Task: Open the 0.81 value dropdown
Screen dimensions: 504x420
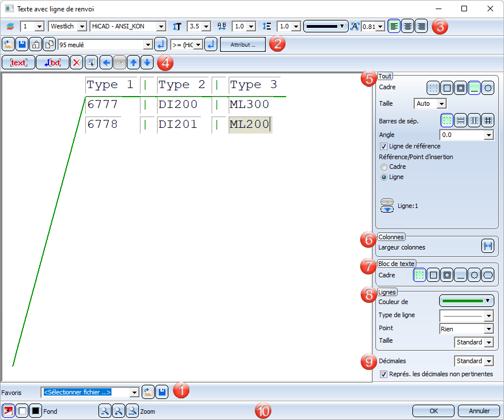Action: 380,26
